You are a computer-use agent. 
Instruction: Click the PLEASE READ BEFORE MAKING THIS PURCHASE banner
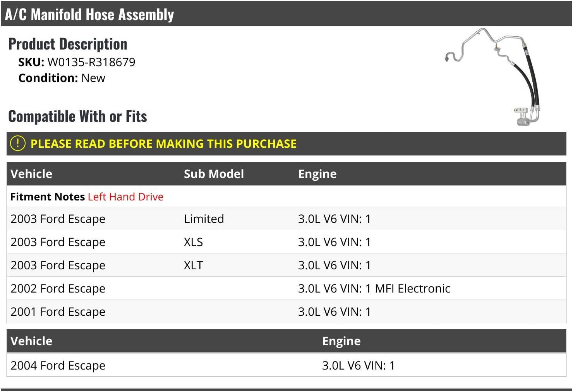point(163,144)
